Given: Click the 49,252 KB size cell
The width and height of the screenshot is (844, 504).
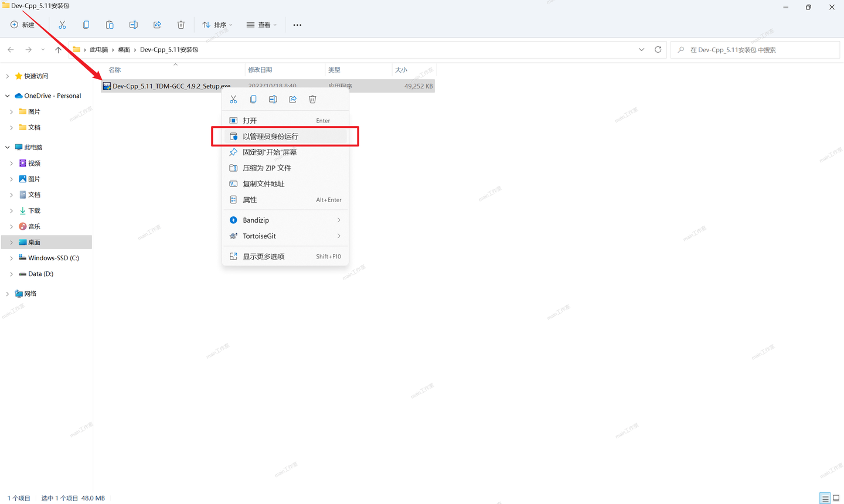Looking at the screenshot, I should pos(418,86).
